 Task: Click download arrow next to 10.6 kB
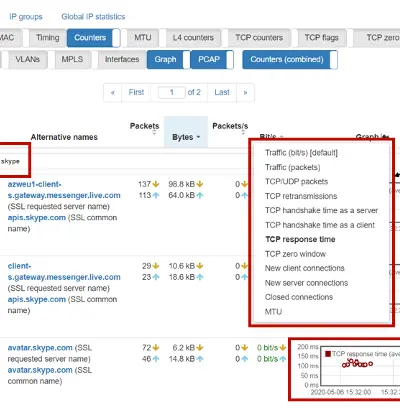200,266
